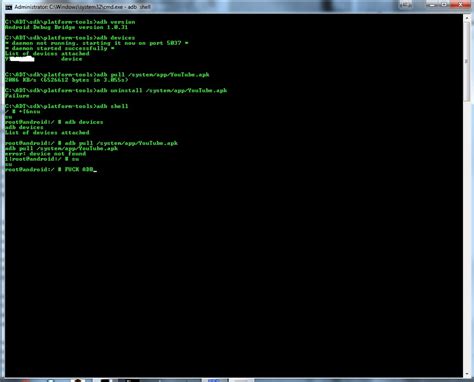Click the 'adb uninstall /system/app/YouTube.apk' command line
The width and height of the screenshot is (474, 382).
click(116, 90)
